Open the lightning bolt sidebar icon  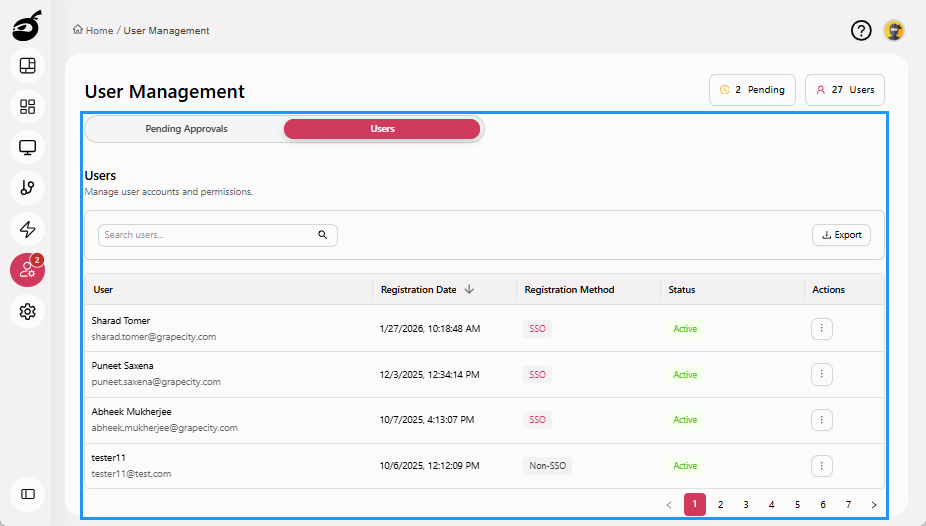28,229
